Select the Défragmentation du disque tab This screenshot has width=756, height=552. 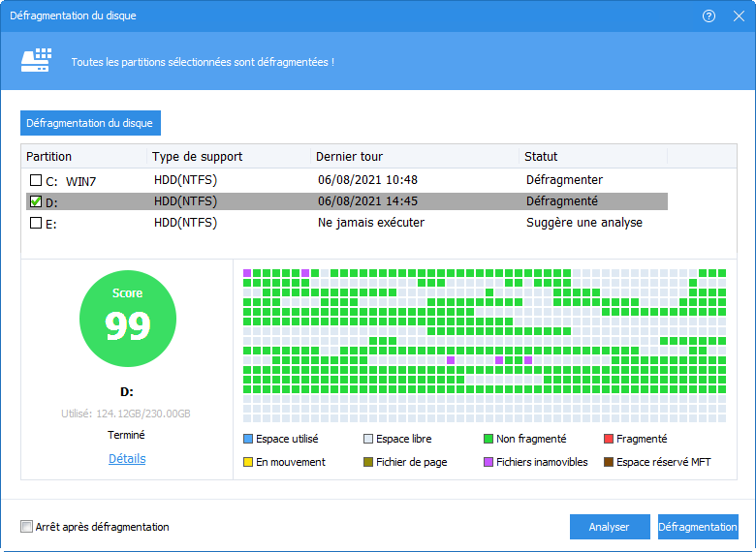click(90, 123)
